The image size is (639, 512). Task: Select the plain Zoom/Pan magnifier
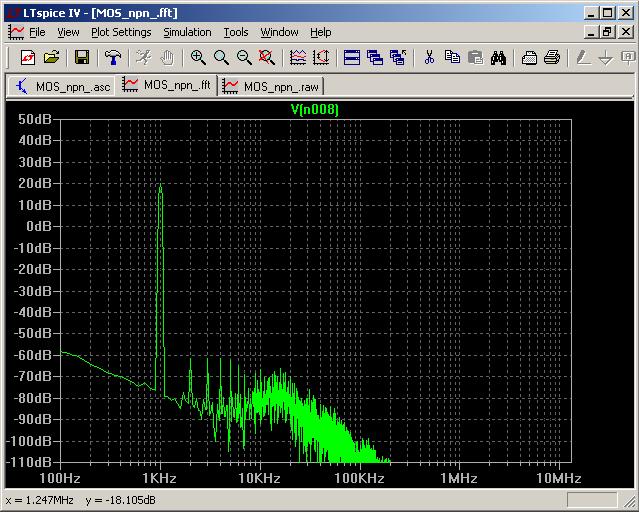pyautogui.click(x=221, y=57)
